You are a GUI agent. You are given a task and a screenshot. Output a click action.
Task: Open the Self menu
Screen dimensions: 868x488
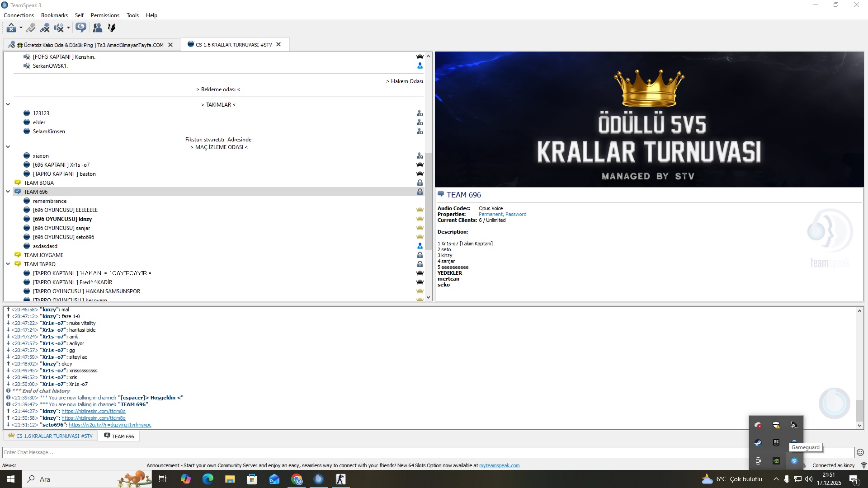pyautogui.click(x=79, y=15)
